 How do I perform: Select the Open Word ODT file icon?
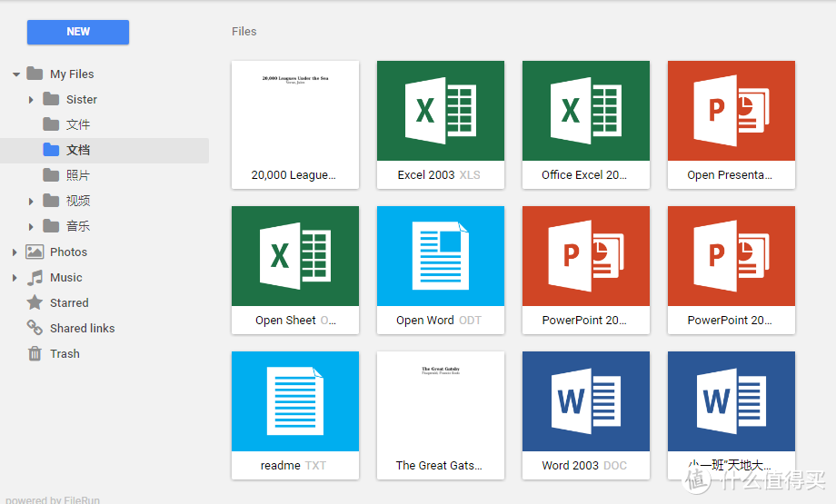pos(441,256)
